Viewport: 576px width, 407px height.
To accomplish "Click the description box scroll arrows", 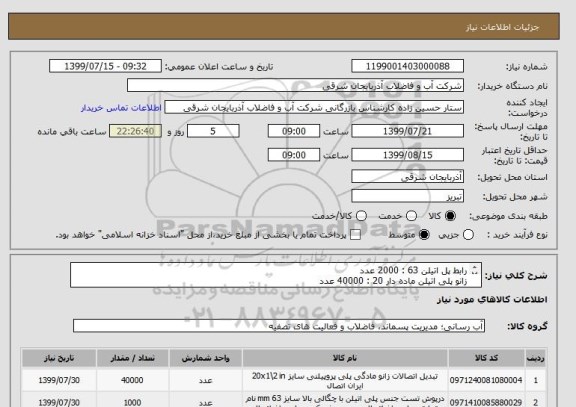I will coord(474,270).
